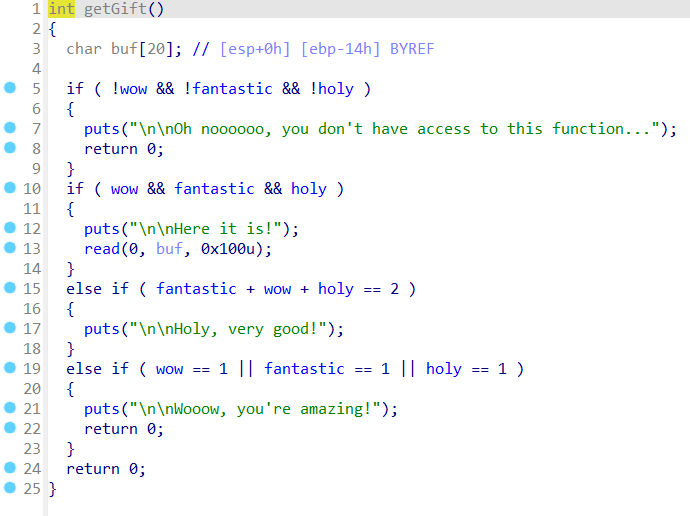Image resolution: width=690 pixels, height=516 pixels.
Task: Click the getGift function name
Action: pyautogui.click(x=115, y=9)
